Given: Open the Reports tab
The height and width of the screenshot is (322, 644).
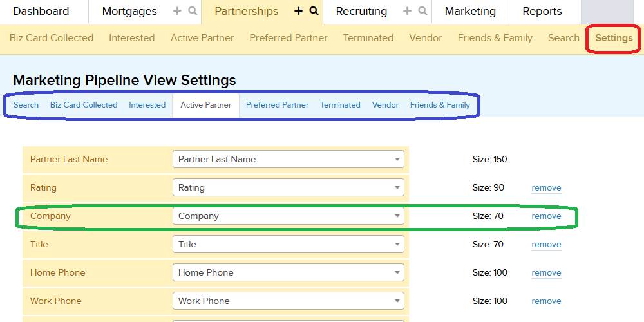Looking at the screenshot, I should tap(542, 12).
